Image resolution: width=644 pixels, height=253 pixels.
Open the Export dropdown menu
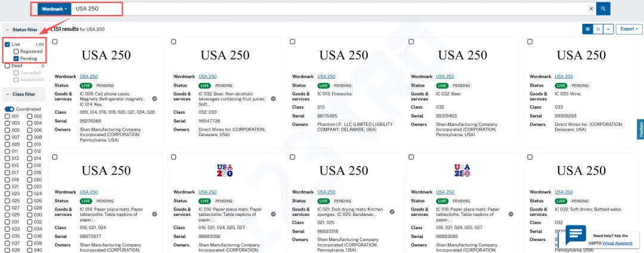(628, 29)
